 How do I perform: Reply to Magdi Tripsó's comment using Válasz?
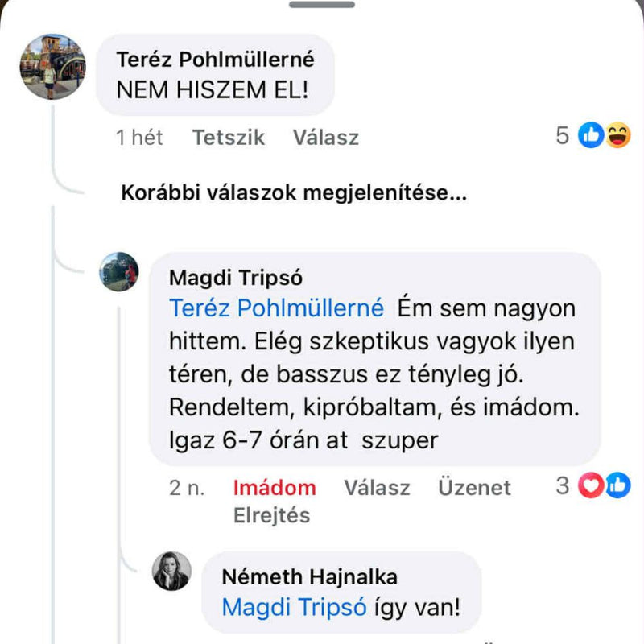377,488
